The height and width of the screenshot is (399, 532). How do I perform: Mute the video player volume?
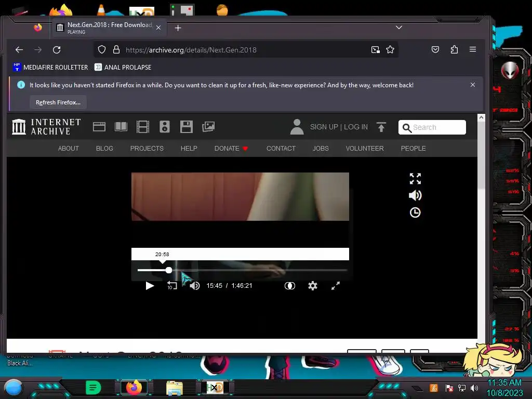point(195,286)
